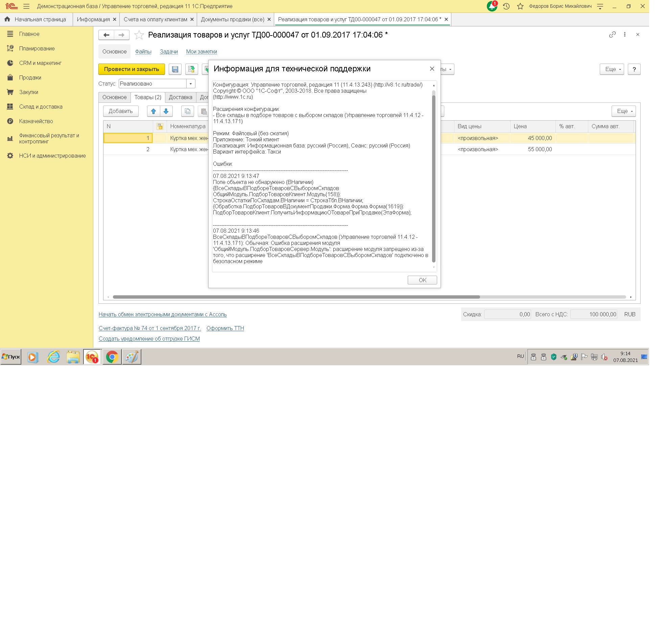664x644 pixels.
Task: Copy row using copy icon
Action: pos(188,111)
